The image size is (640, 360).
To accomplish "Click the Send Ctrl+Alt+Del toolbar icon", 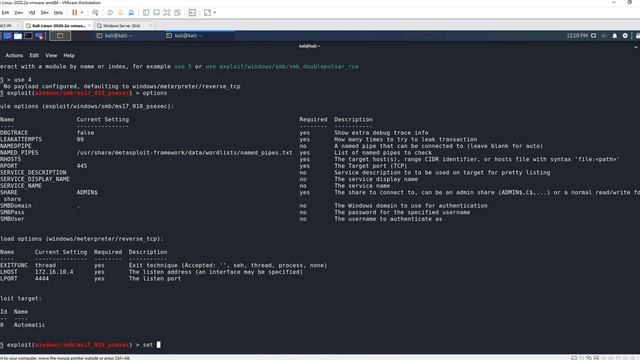I will coord(95,13).
